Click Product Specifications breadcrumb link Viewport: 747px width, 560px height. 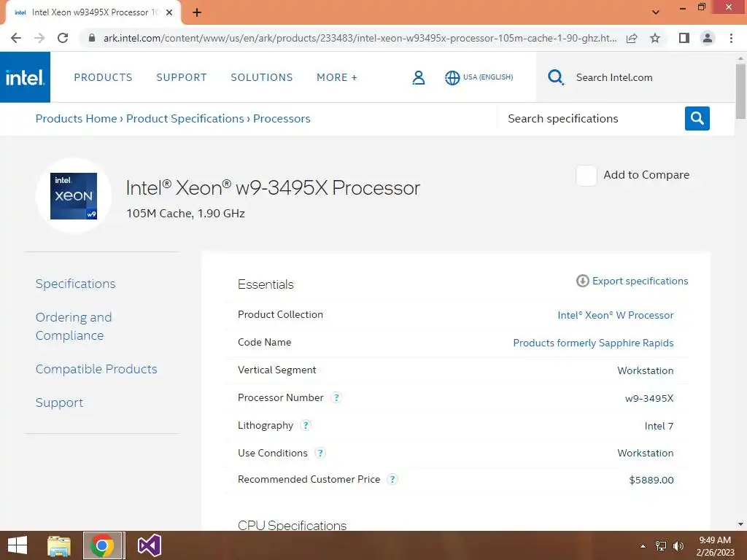(x=185, y=119)
